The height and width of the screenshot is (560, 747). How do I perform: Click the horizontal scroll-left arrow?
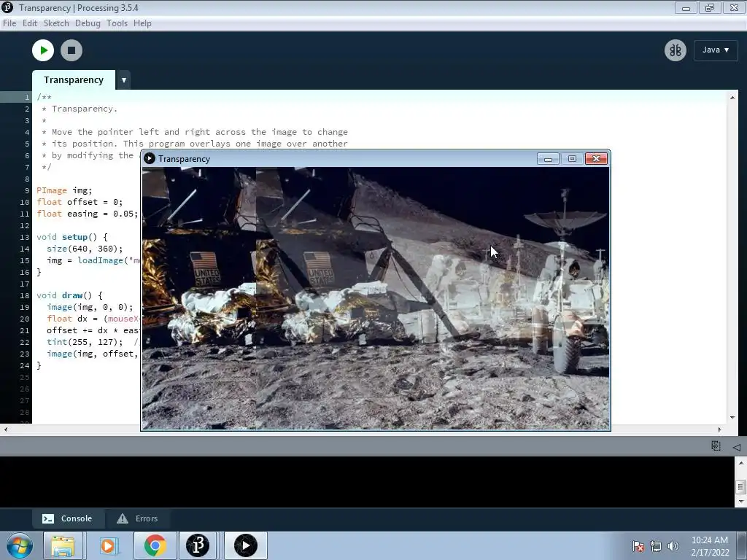pos(5,429)
